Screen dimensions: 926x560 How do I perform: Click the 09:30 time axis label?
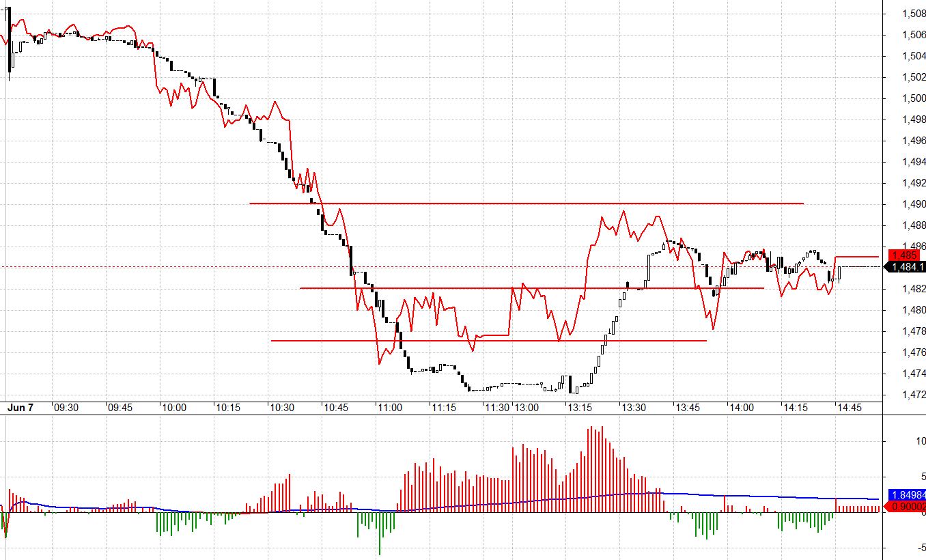tap(66, 408)
